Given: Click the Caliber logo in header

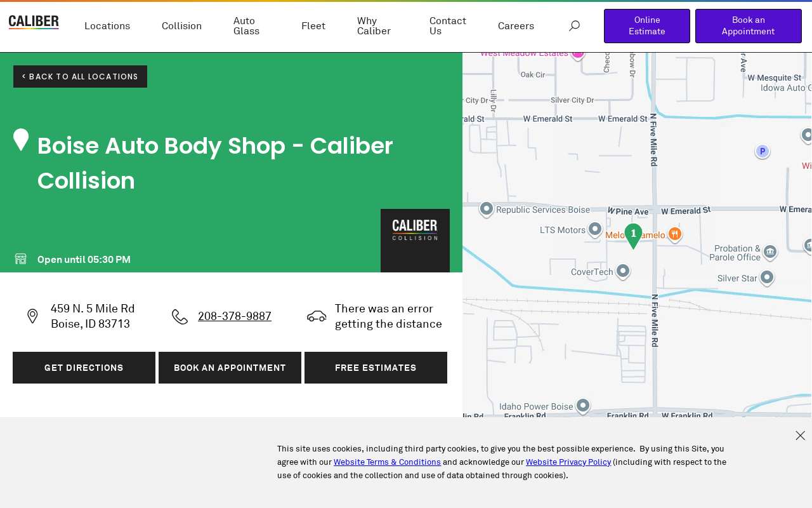Looking at the screenshot, I should point(34,22).
